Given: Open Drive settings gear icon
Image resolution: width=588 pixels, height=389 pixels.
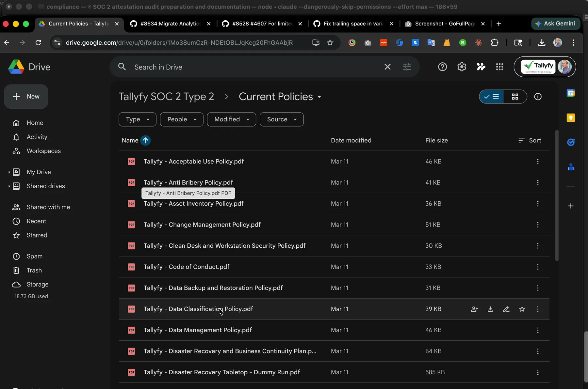Looking at the screenshot, I should click(x=462, y=67).
